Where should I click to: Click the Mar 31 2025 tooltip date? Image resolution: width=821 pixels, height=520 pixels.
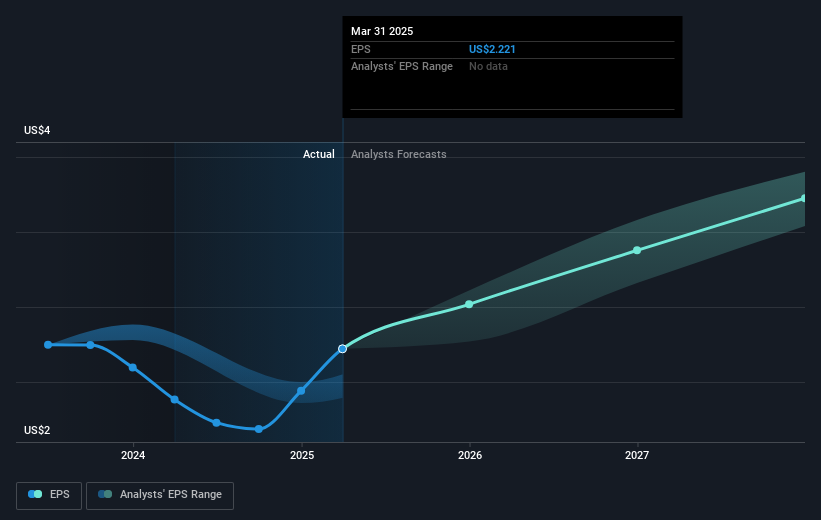382,31
